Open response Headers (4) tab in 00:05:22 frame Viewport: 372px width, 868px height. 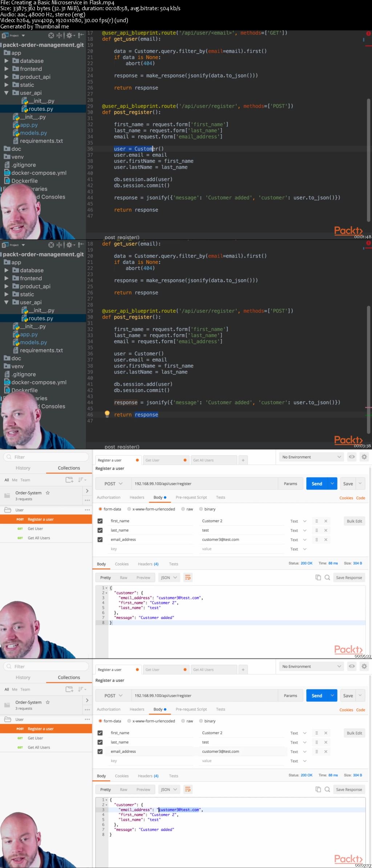click(x=148, y=564)
